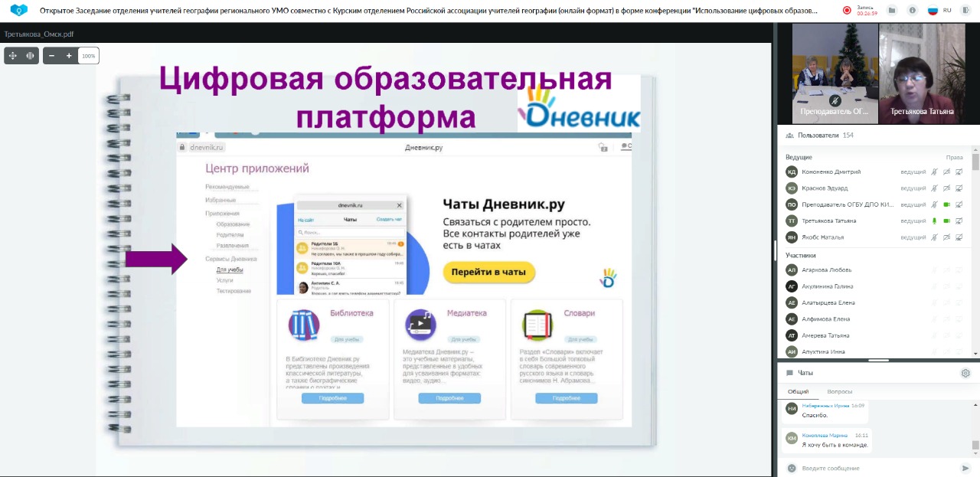The width and height of the screenshot is (980, 477).
Task: Click the ТТ avatar of Третьякова Татьяна
Action: pyautogui.click(x=792, y=221)
